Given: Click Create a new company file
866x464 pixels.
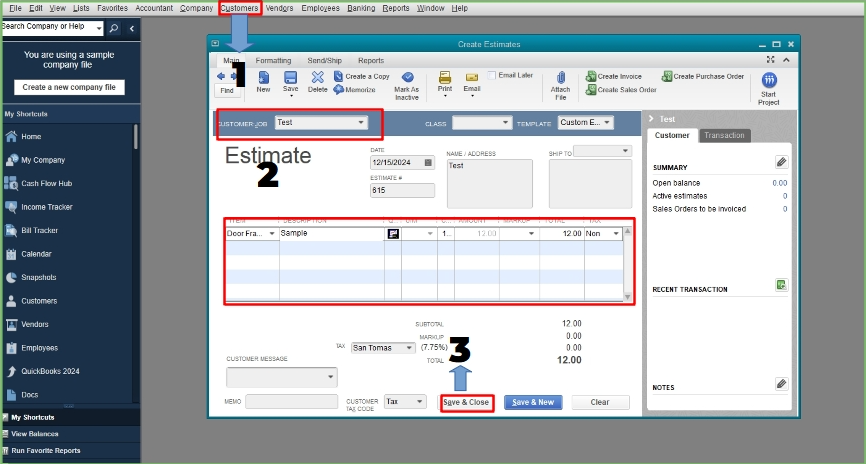Looking at the screenshot, I should coord(69,87).
